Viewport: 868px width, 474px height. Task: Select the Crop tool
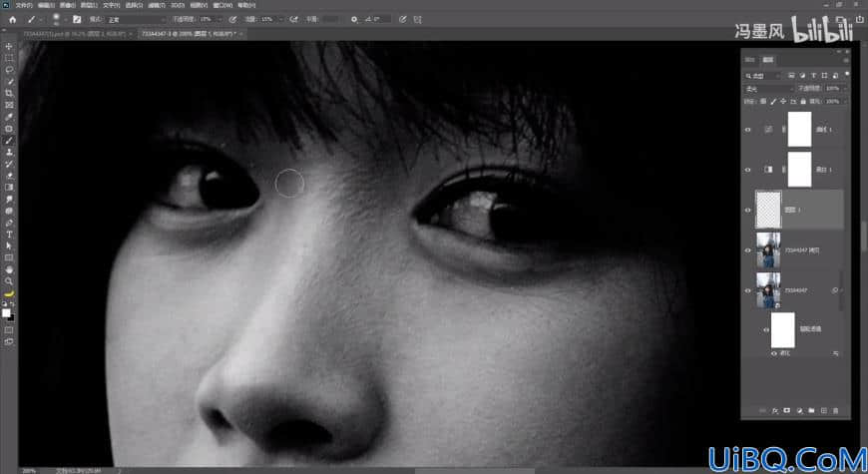(9, 93)
